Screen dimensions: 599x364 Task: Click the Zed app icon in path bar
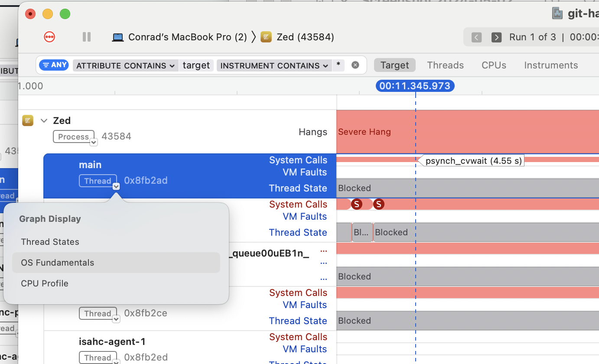(266, 37)
